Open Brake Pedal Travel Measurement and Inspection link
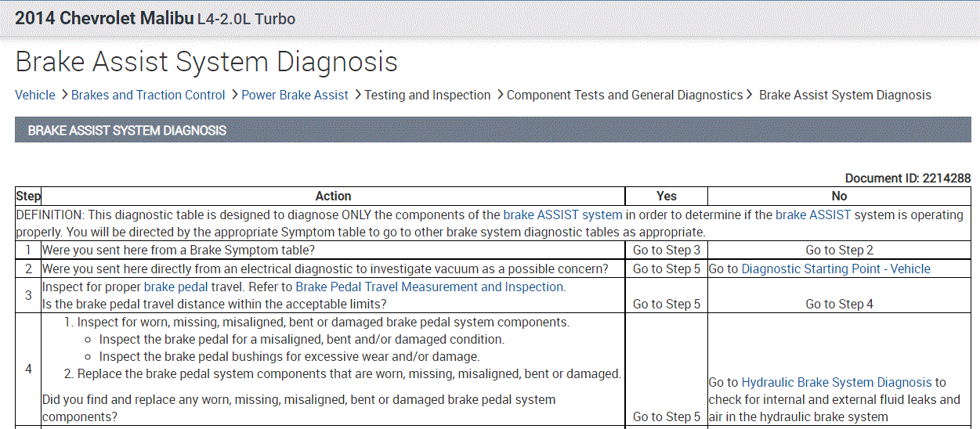Screen dimensions: 980x429 click(429, 287)
